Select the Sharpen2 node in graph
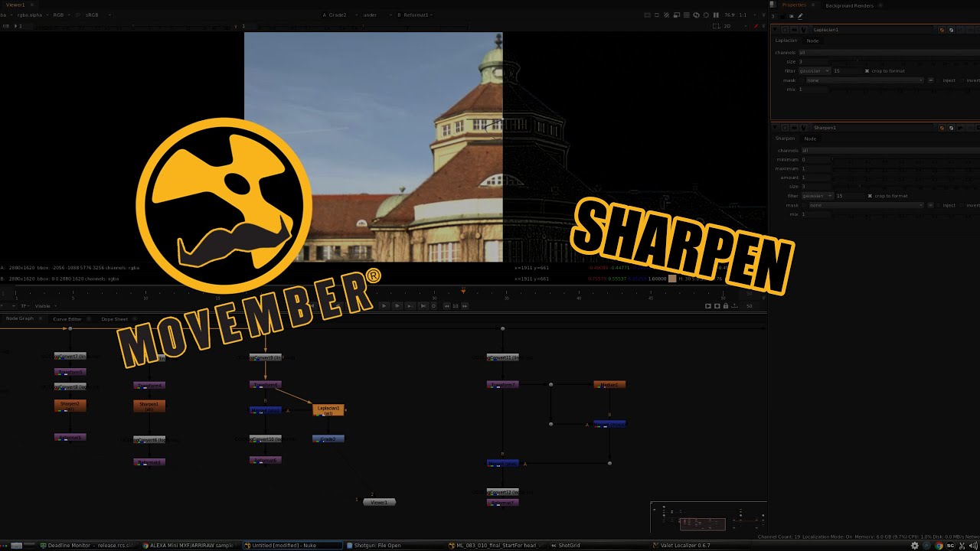This screenshot has height=551, width=980. pos(70,406)
